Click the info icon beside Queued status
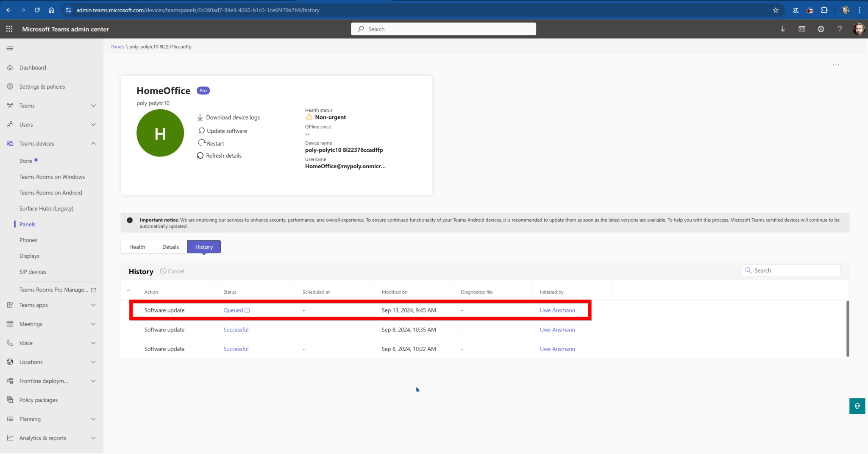868x454 pixels. click(x=248, y=310)
